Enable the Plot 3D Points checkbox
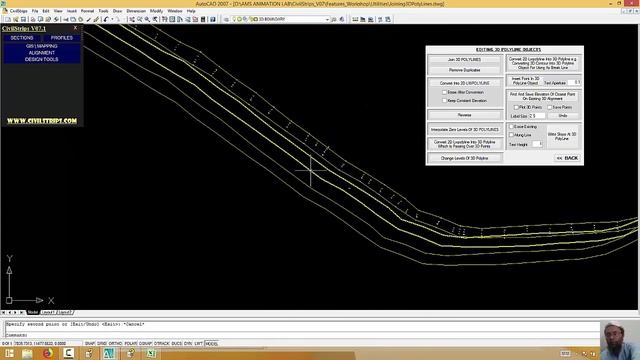The width and height of the screenshot is (640, 360). 516,107
